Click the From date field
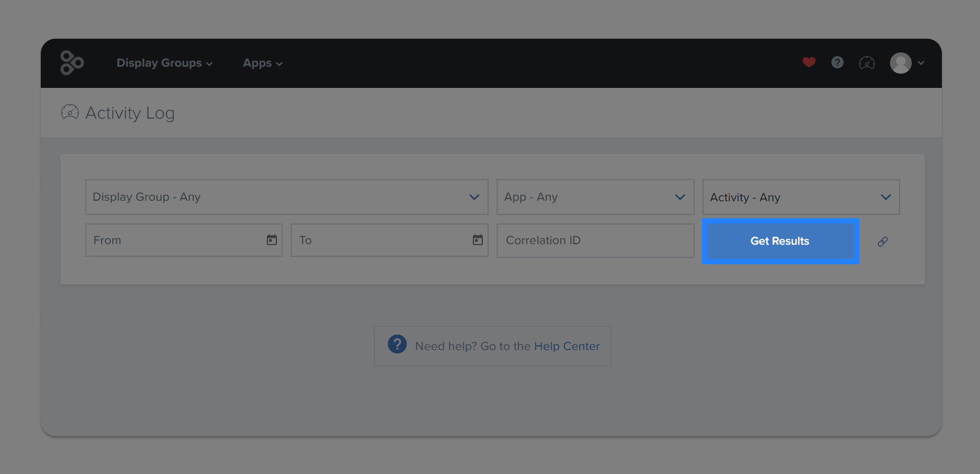 [184, 240]
